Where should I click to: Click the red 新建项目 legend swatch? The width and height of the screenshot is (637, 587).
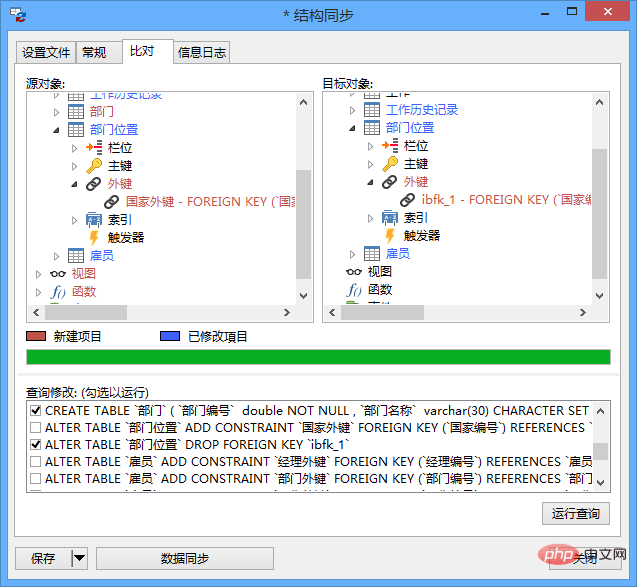point(36,336)
